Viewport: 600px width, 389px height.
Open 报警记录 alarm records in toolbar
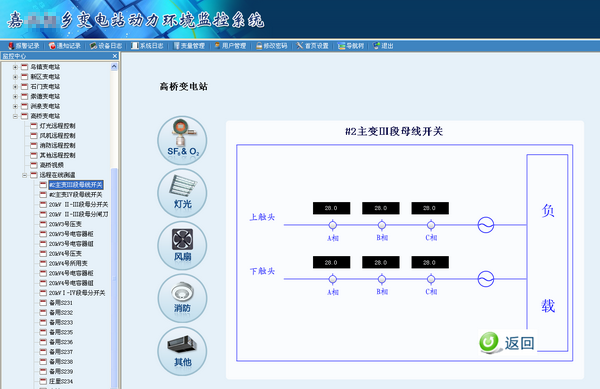[24, 46]
